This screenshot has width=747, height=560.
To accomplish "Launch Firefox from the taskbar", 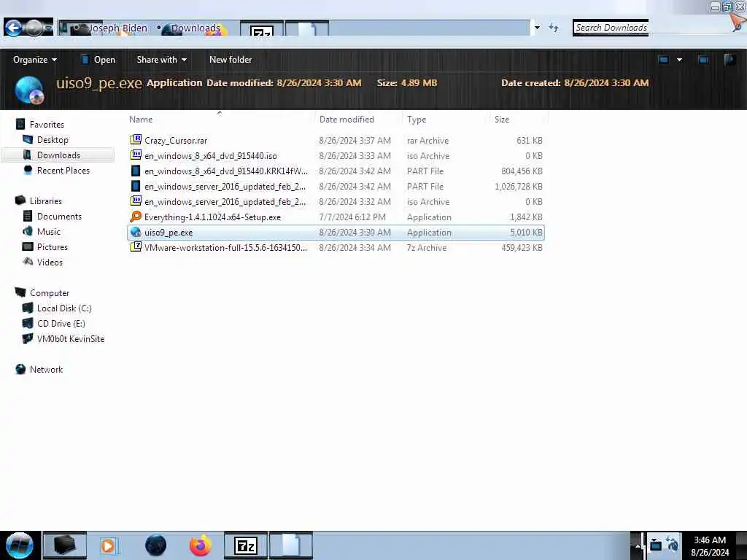I will 200,545.
